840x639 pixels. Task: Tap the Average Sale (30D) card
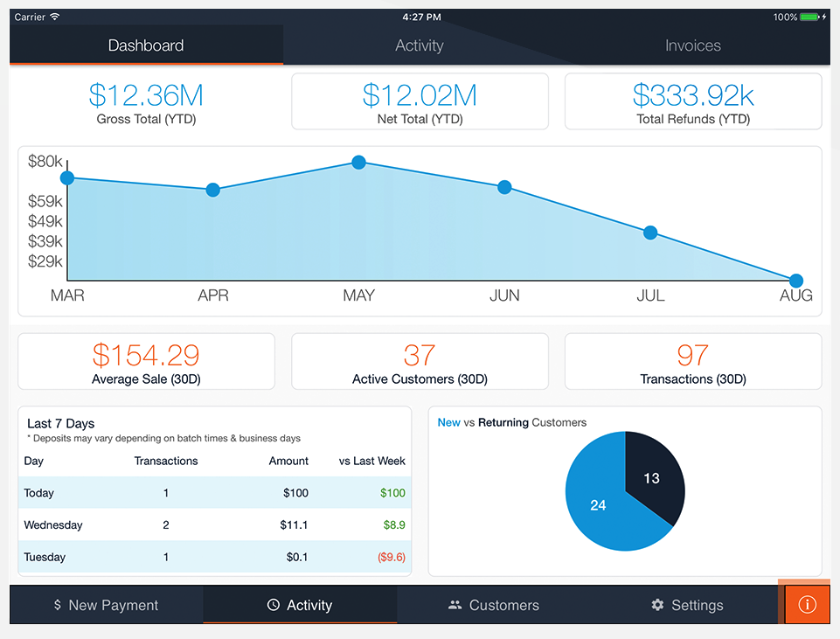tap(146, 362)
